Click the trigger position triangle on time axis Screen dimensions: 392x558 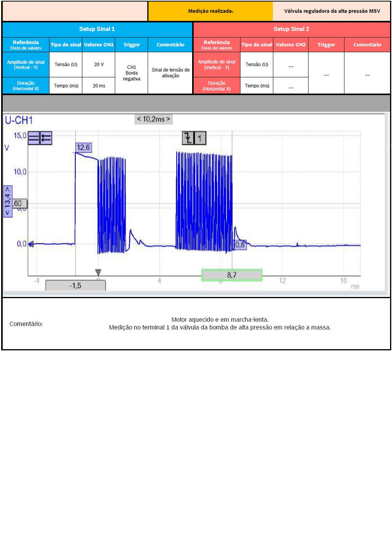[98, 272]
